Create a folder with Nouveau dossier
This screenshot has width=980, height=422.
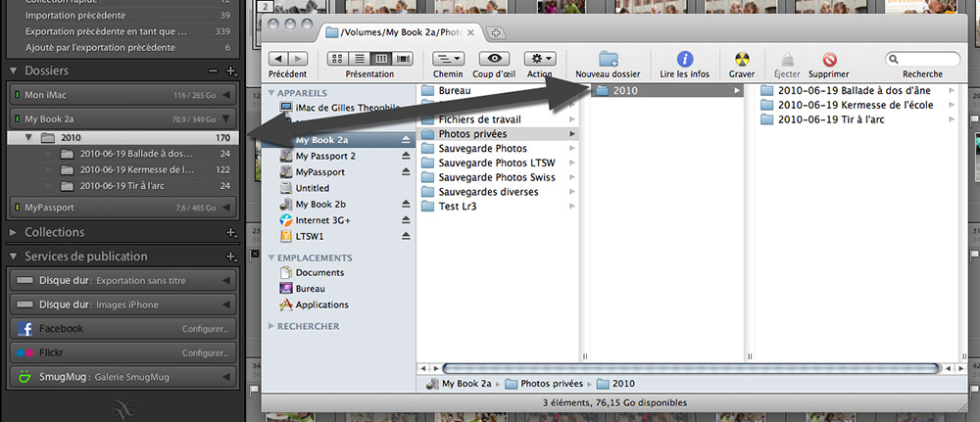click(x=608, y=60)
